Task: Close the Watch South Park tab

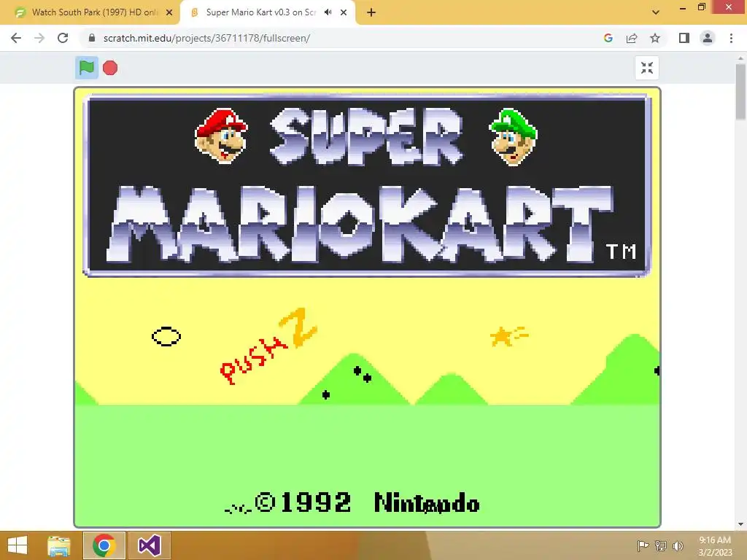Action: point(169,13)
